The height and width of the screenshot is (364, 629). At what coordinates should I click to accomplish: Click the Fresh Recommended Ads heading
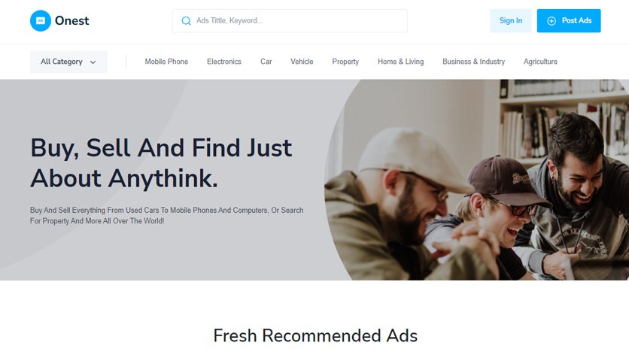tap(315, 335)
